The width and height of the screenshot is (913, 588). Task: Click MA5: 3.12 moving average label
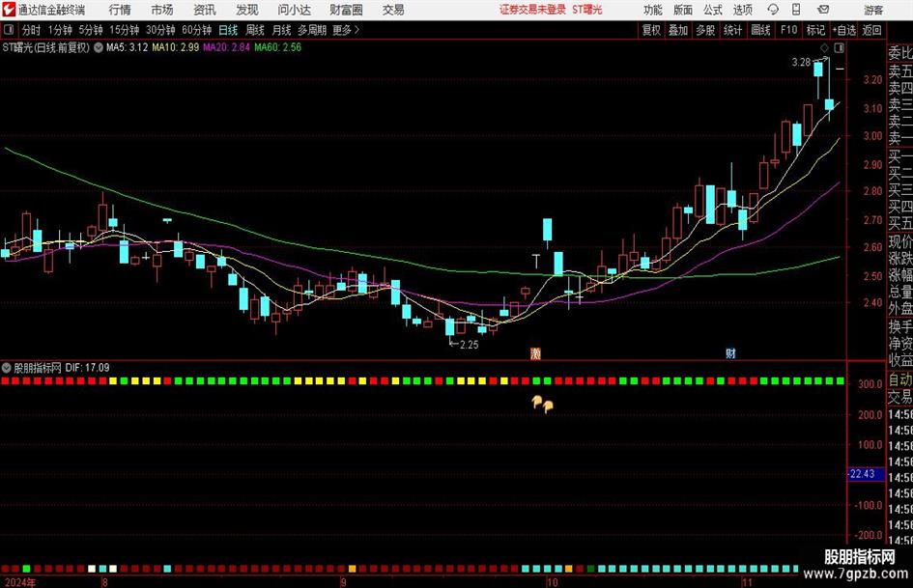tap(127, 47)
